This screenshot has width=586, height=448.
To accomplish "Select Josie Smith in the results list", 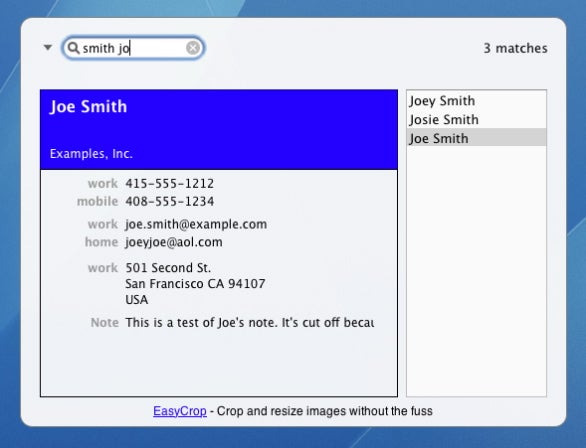I will [x=476, y=120].
